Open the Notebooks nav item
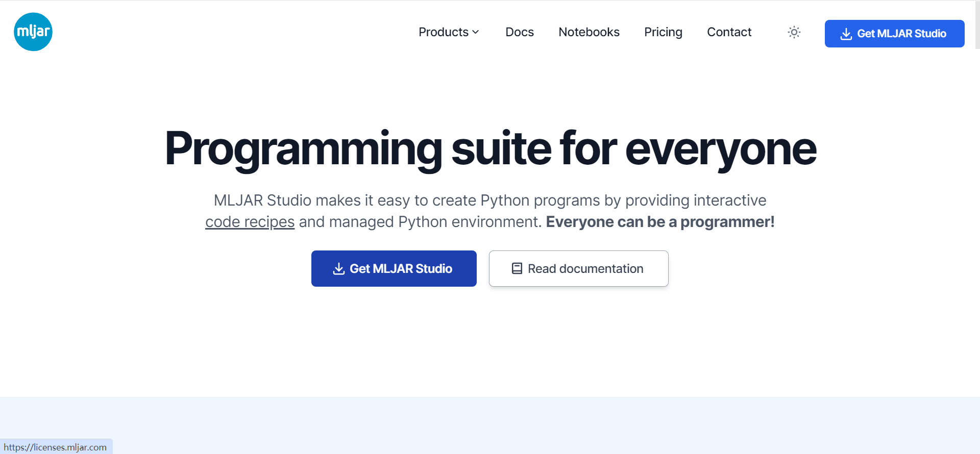The image size is (980, 454). (x=589, y=32)
